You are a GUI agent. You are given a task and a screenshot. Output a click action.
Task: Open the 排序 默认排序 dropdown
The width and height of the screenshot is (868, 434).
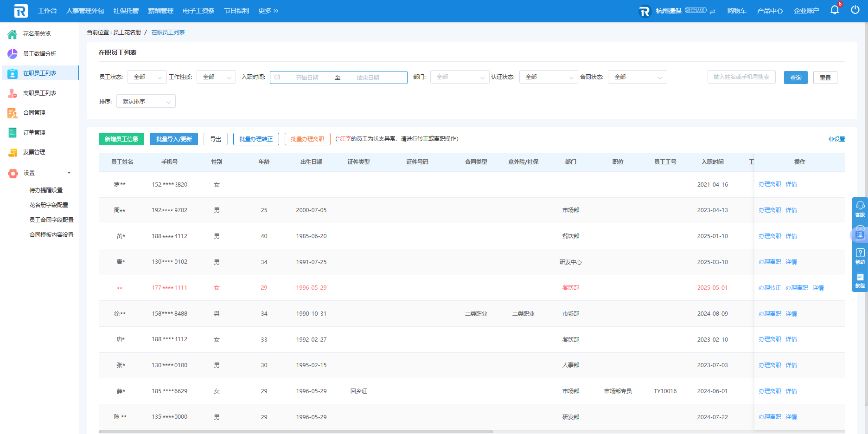146,101
